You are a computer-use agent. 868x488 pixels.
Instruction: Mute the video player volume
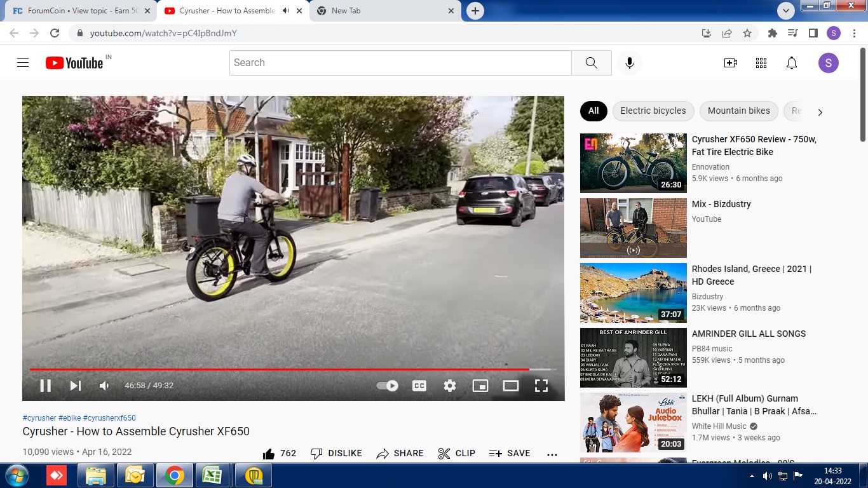click(x=104, y=386)
